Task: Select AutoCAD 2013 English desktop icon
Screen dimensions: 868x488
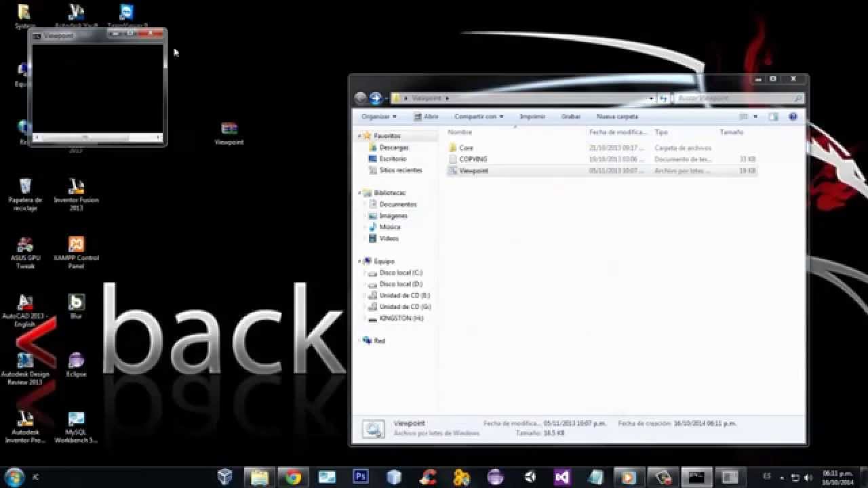Action: point(25,310)
